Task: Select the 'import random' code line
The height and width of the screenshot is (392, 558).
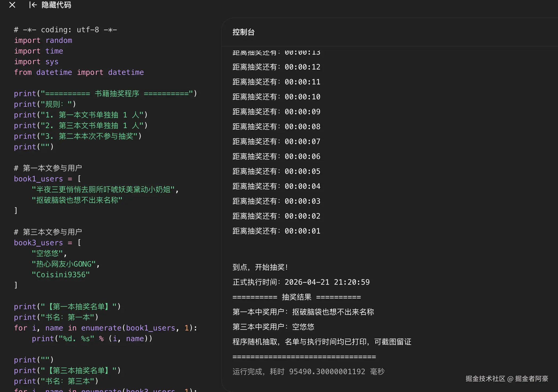Action: (43, 40)
